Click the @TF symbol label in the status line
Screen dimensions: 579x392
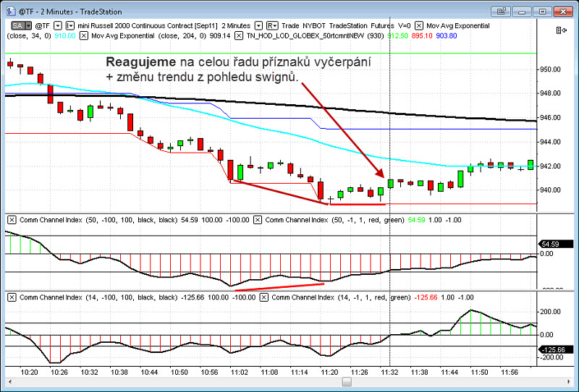point(43,26)
